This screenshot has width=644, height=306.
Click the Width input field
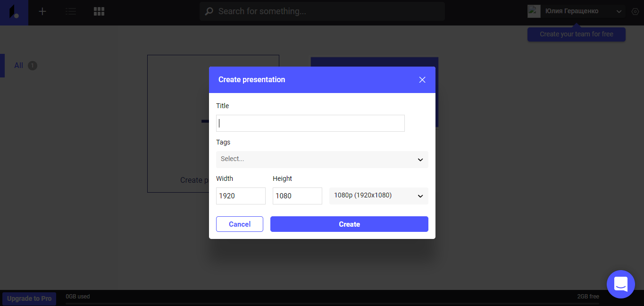[x=241, y=196]
